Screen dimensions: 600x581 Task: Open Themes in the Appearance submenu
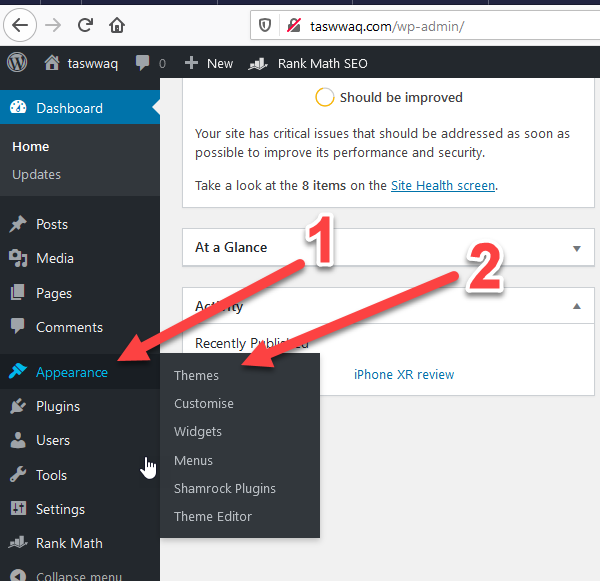point(196,375)
